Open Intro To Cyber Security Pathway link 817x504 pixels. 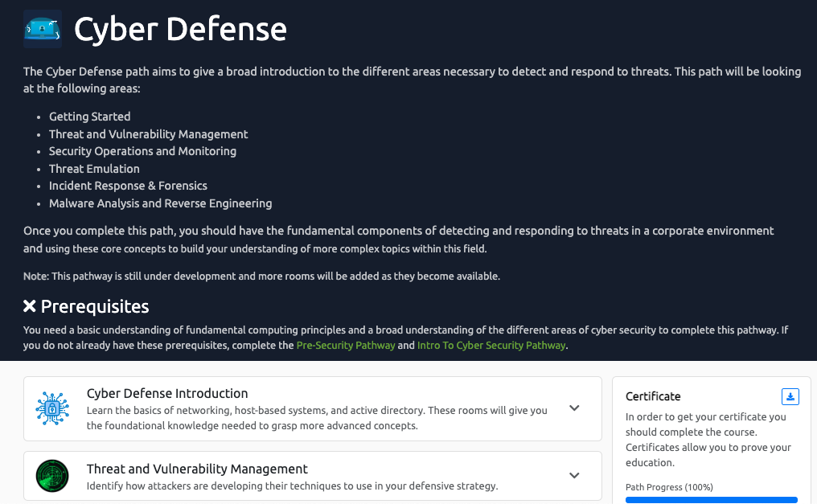pos(491,345)
